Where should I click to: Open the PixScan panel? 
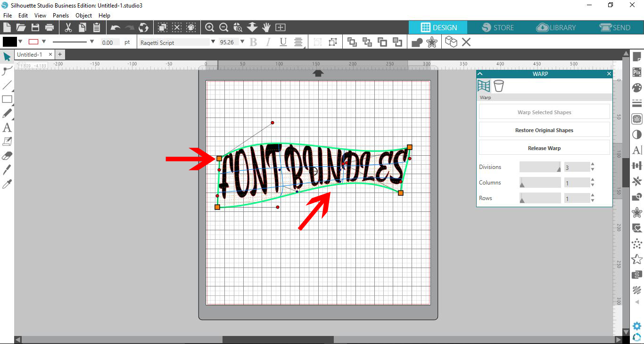click(637, 72)
